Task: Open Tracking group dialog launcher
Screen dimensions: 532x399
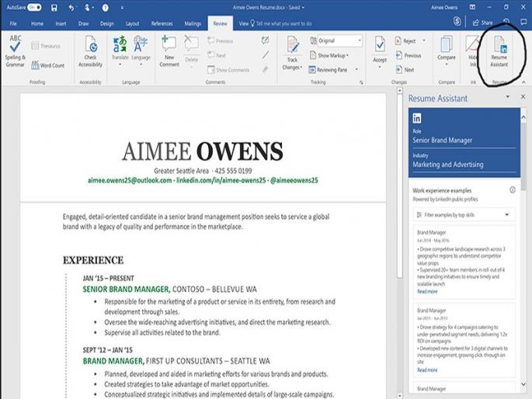Action: (x=361, y=82)
